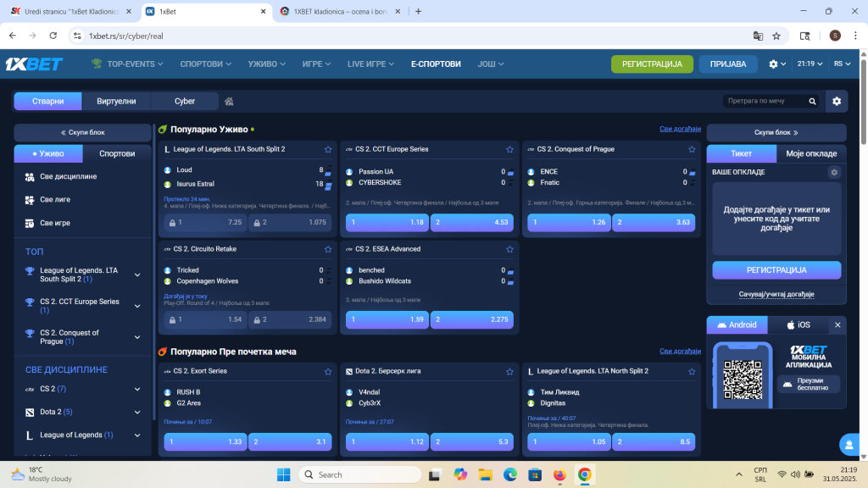Open the Стварни tab
The image size is (868, 488).
[x=48, y=102]
